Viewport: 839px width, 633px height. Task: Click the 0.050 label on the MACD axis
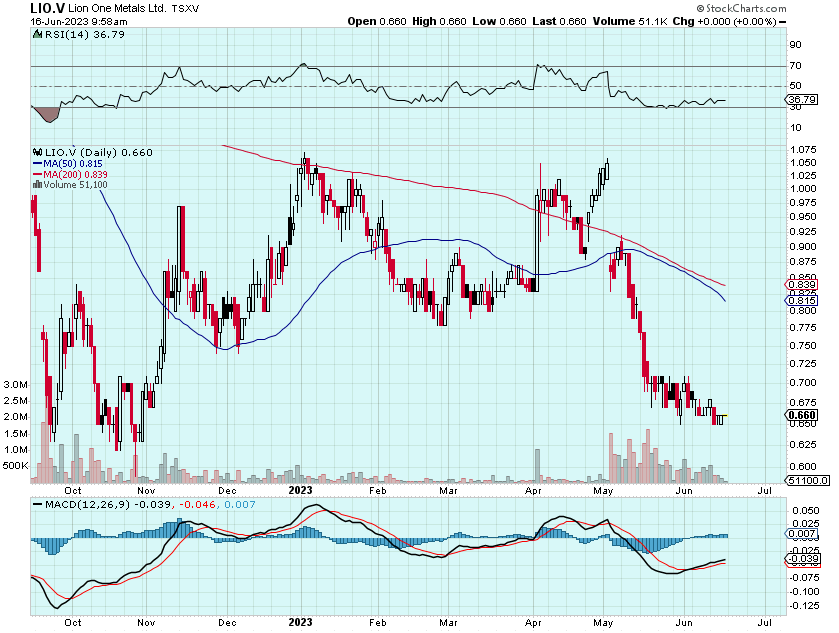[805, 511]
